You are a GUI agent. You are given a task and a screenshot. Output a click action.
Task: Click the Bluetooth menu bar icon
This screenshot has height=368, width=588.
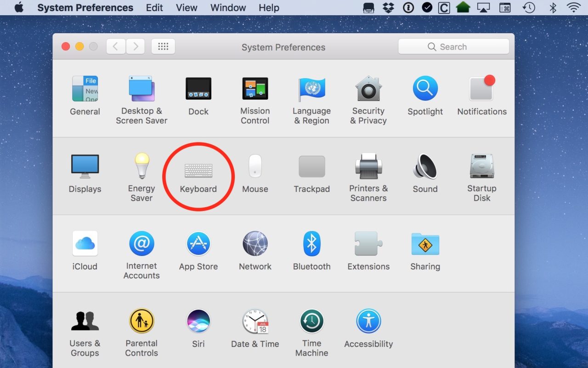[x=553, y=7]
